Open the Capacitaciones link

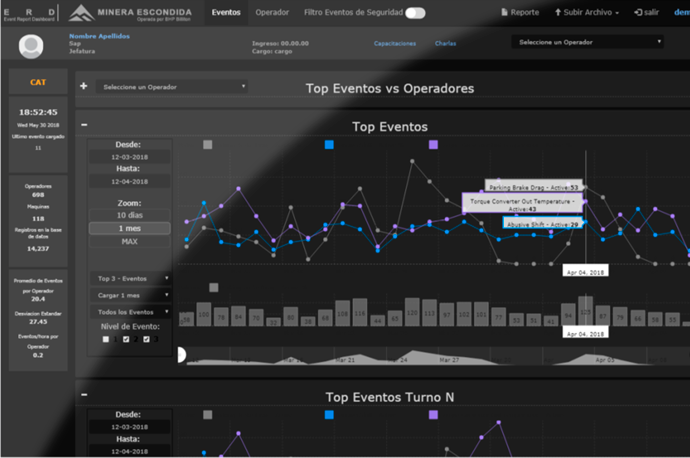395,43
